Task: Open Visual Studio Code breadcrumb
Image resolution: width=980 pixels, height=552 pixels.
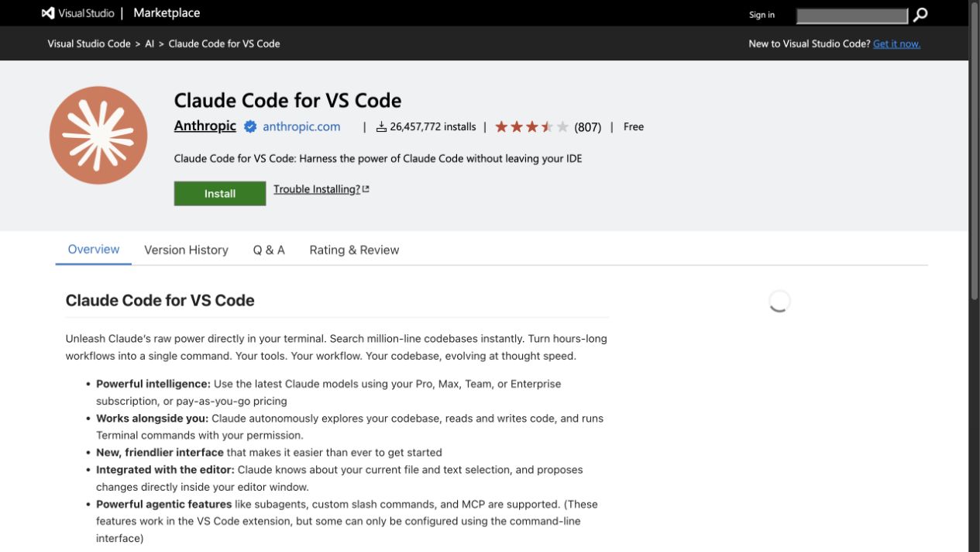Action: (x=89, y=43)
